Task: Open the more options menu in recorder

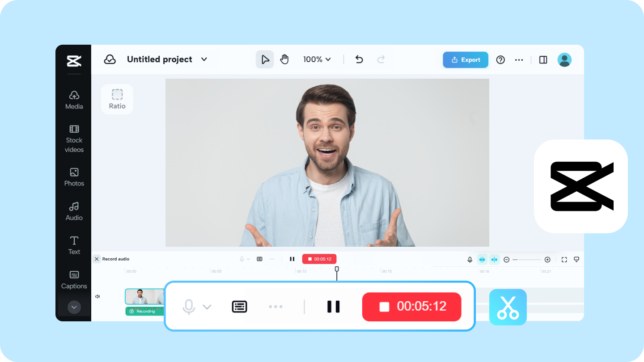Action: pos(276,307)
